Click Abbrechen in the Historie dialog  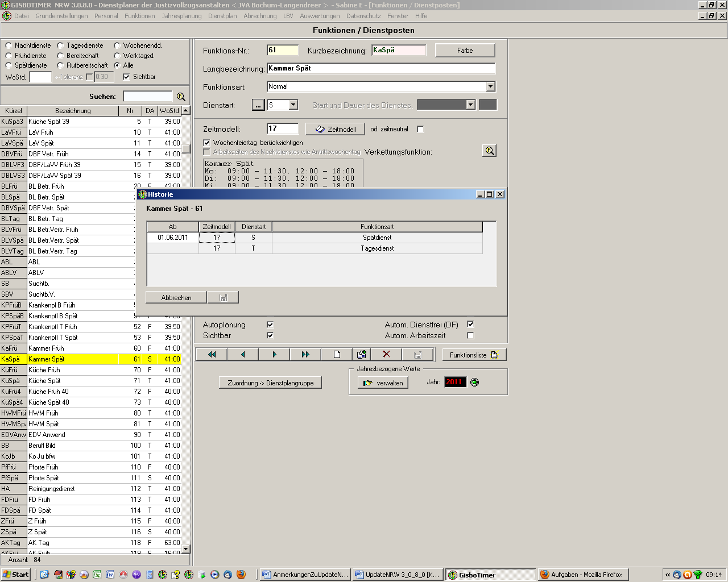(176, 297)
